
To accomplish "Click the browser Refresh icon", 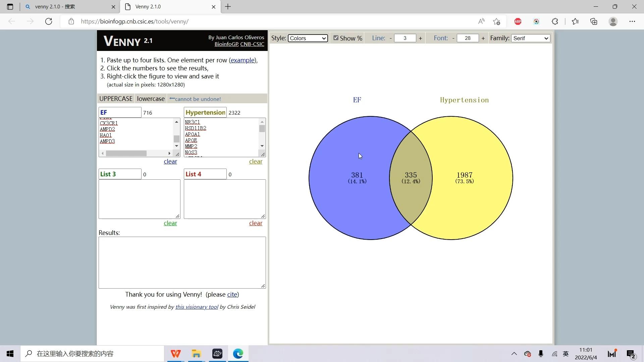I will pos(49,21).
